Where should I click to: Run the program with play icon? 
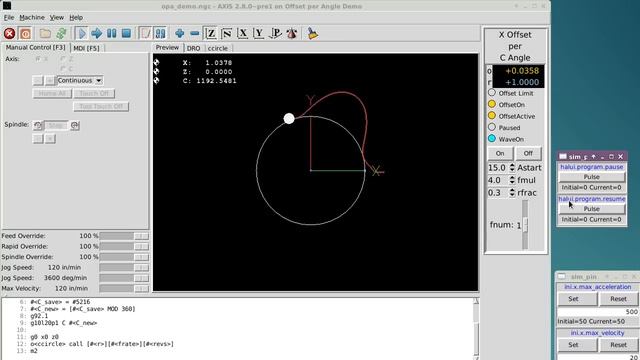pyautogui.click(x=81, y=33)
